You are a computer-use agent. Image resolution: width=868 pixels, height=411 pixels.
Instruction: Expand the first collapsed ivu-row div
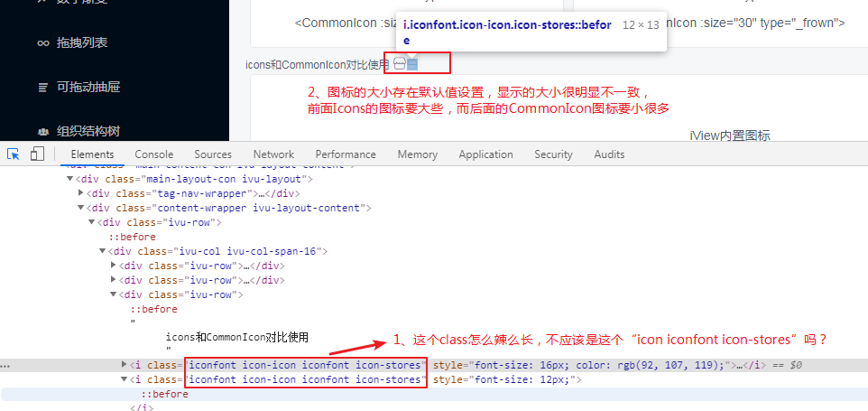[x=114, y=266]
